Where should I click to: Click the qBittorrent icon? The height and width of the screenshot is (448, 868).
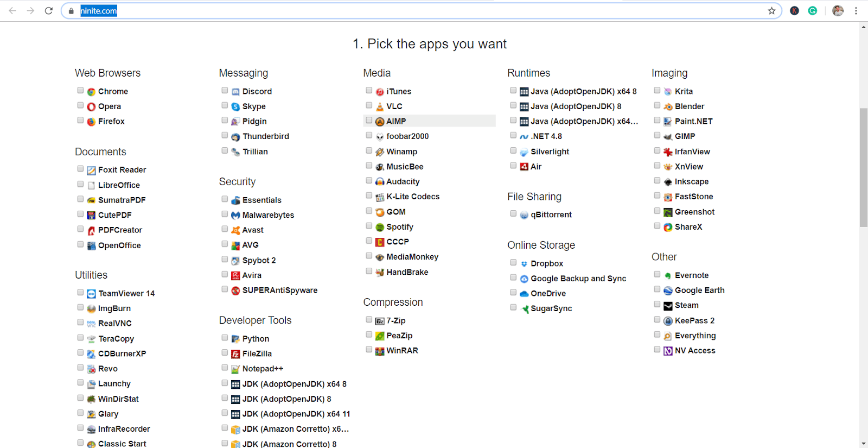(x=524, y=215)
